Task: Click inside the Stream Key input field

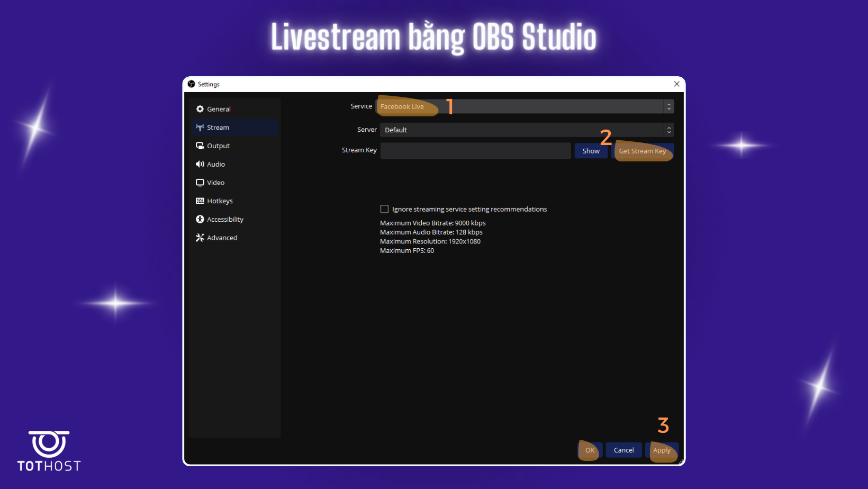Action: (x=475, y=150)
